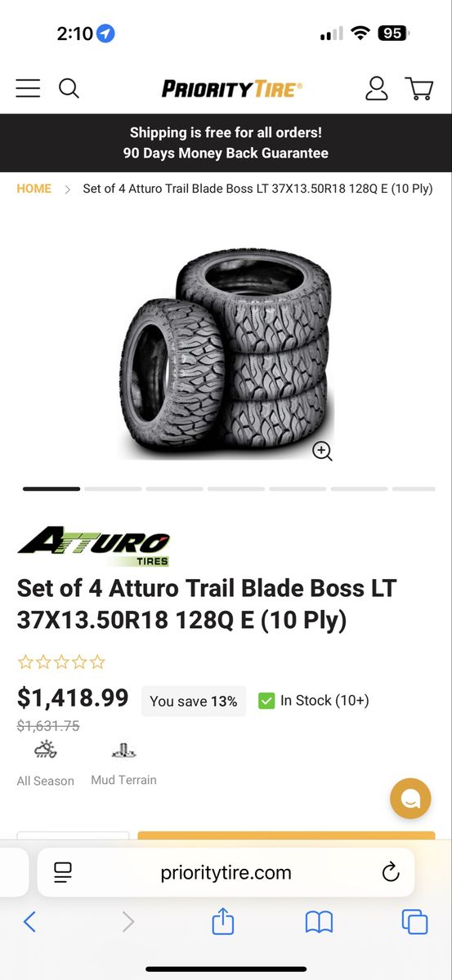This screenshot has height=980, width=452.
Task: Open the orange chat support bubble
Action: pos(410,799)
